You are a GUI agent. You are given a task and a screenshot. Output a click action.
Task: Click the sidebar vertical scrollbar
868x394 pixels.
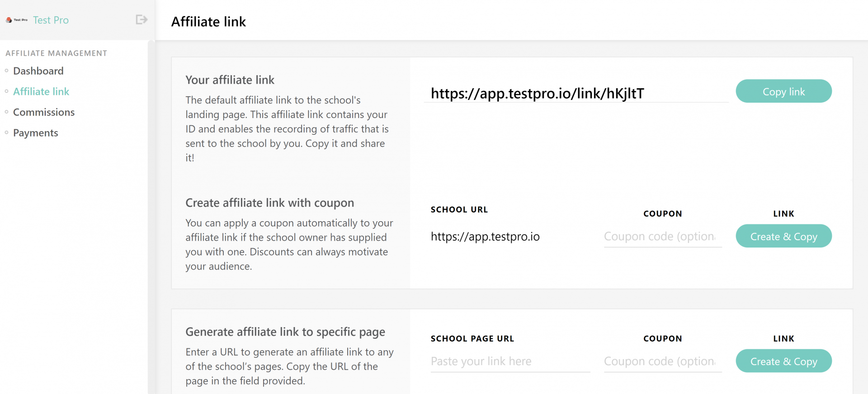coord(151,217)
